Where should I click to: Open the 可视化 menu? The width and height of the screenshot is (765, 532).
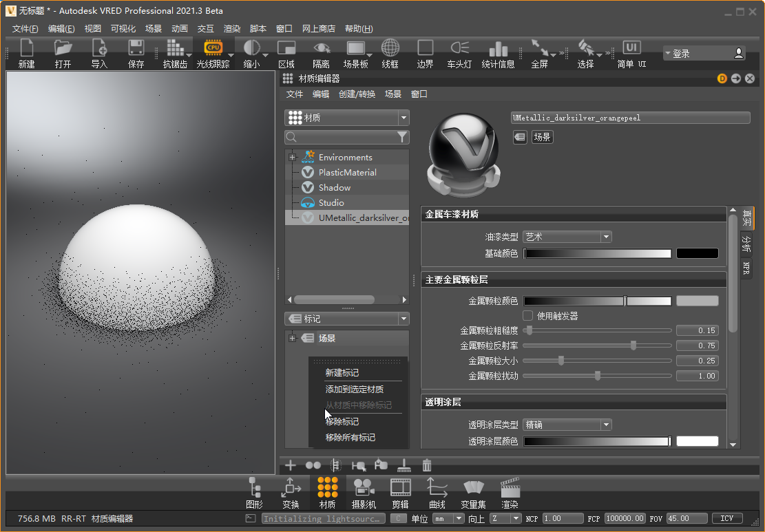(x=123, y=29)
